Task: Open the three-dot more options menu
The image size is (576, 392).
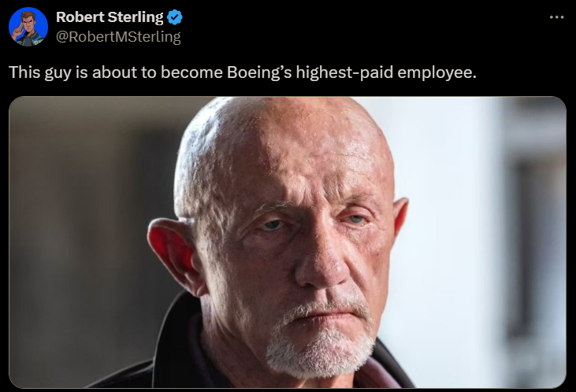Action: click(x=556, y=17)
